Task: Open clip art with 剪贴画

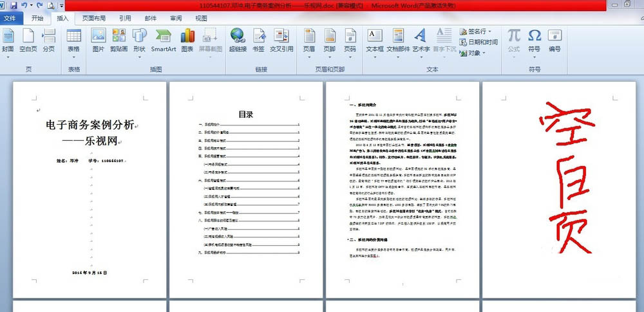Action: [118, 41]
